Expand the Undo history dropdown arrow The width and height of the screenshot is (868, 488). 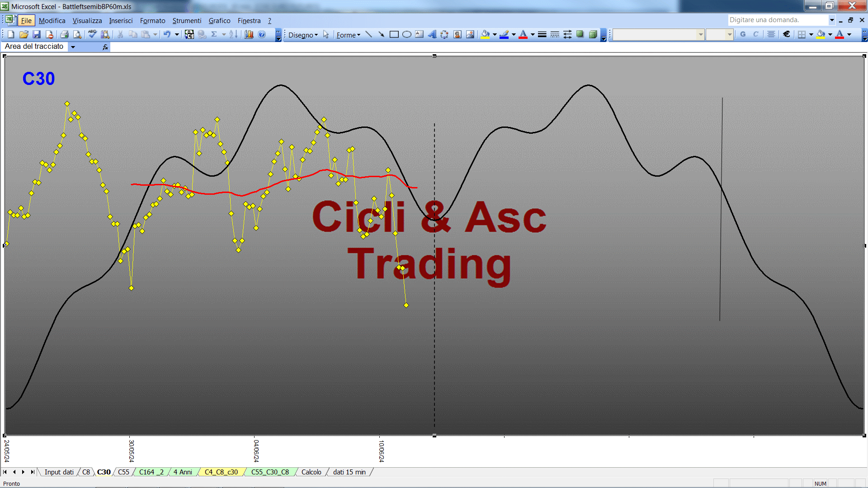pyautogui.click(x=177, y=34)
